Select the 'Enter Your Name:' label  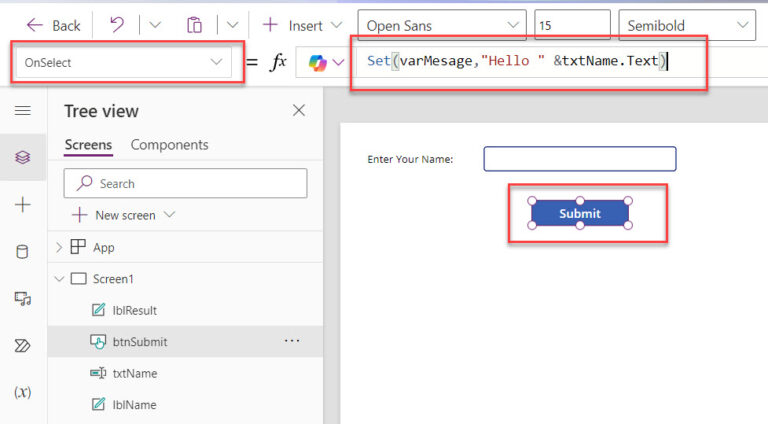(x=410, y=159)
